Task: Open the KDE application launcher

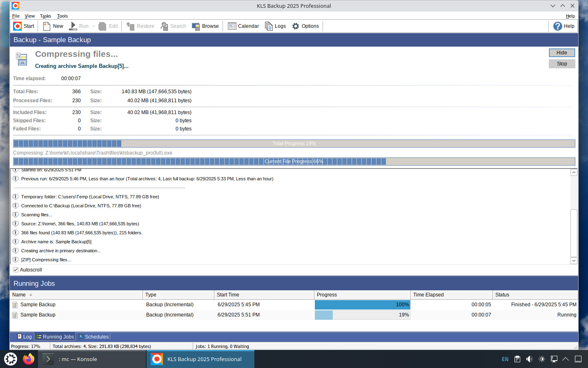Action: click(x=11, y=359)
